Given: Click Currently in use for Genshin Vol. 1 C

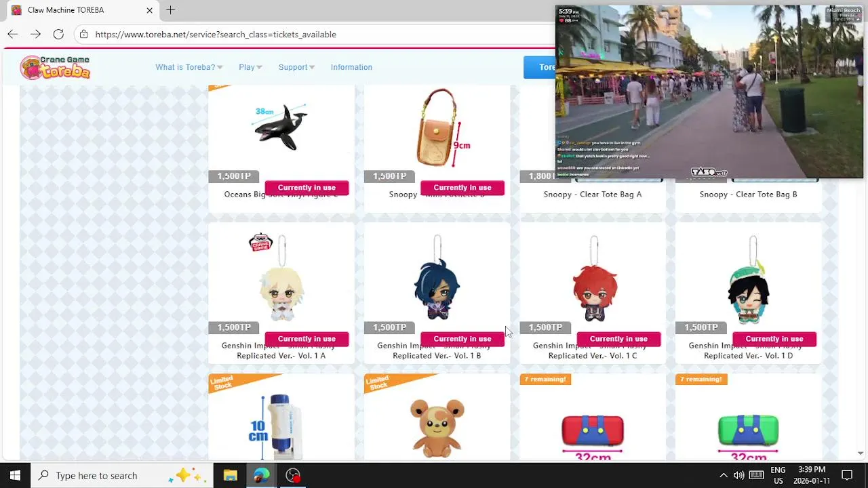Looking at the screenshot, I should pyautogui.click(x=618, y=339).
